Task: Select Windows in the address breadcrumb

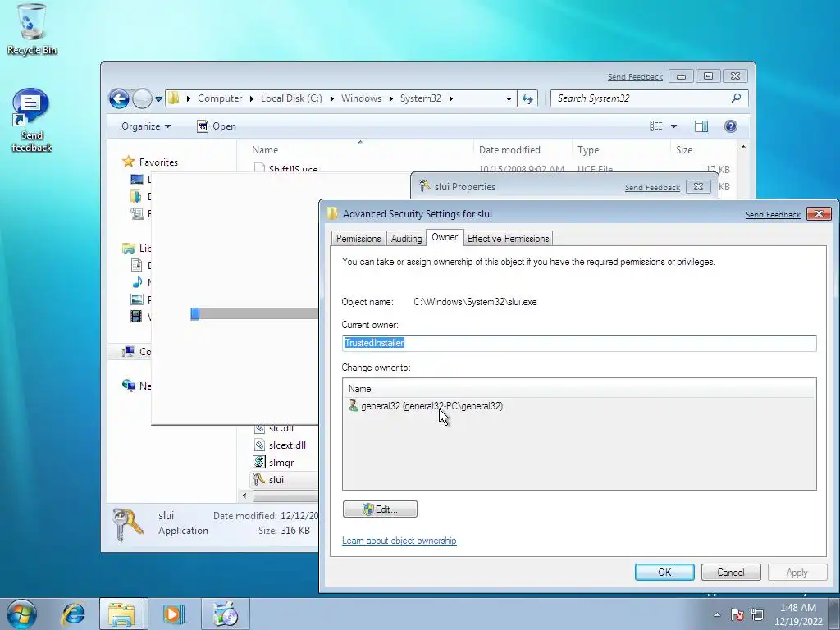Action: (x=361, y=98)
